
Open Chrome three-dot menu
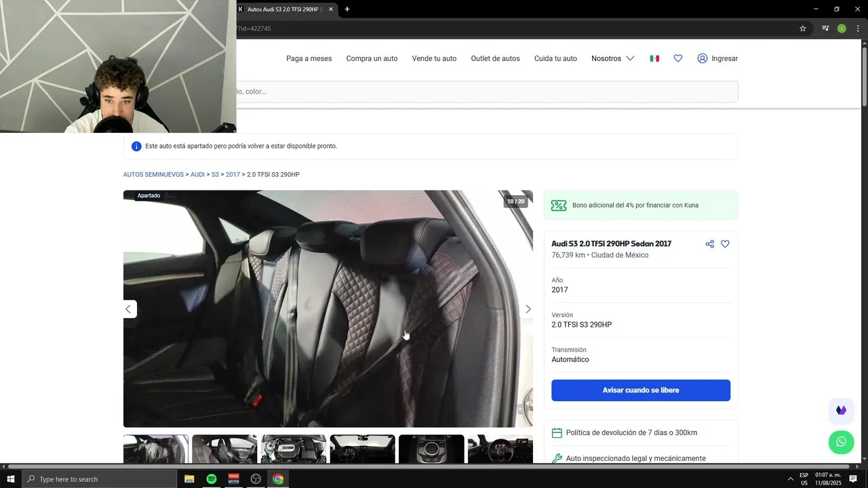(x=858, y=28)
